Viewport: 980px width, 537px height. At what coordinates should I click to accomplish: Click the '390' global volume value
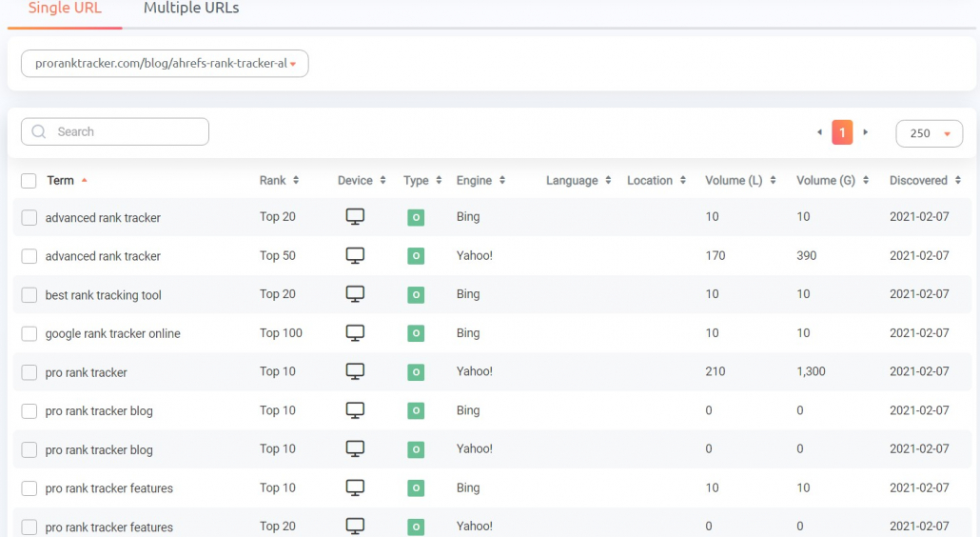point(806,256)
